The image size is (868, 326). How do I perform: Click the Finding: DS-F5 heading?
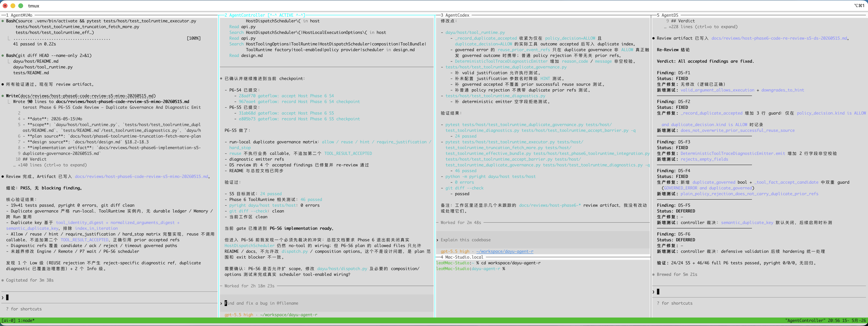673,205
